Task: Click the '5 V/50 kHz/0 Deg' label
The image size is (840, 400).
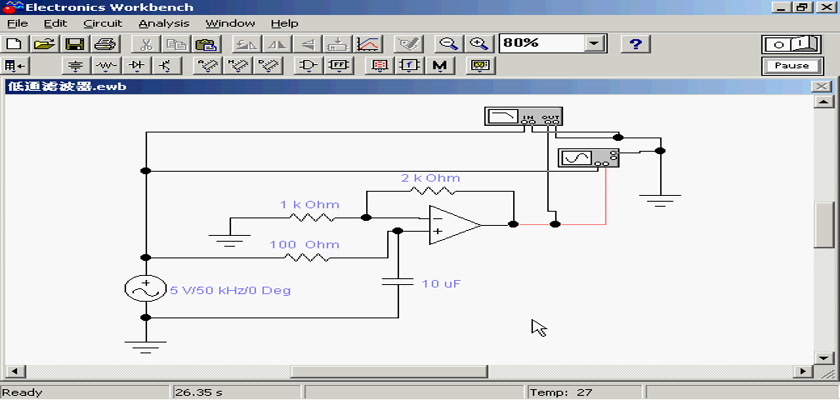Action: [x=230, y=290]
